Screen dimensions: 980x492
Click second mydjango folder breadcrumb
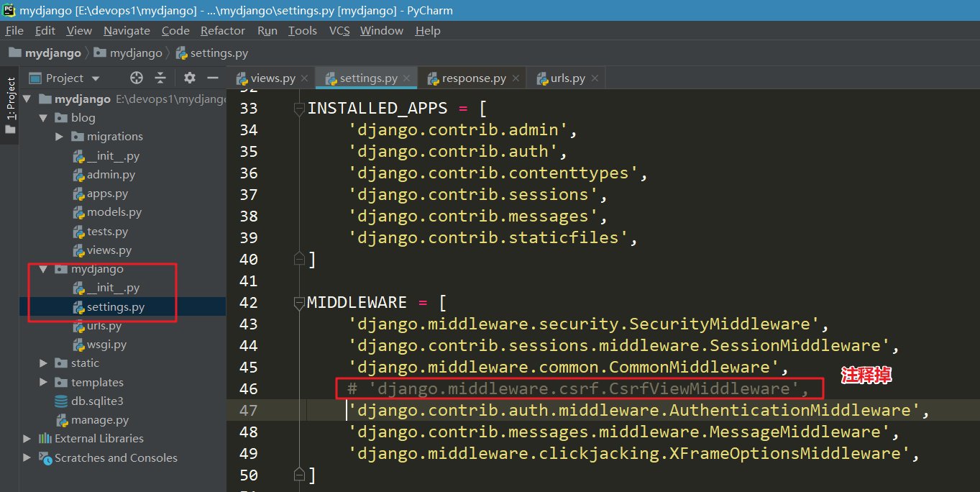(128, 53)
